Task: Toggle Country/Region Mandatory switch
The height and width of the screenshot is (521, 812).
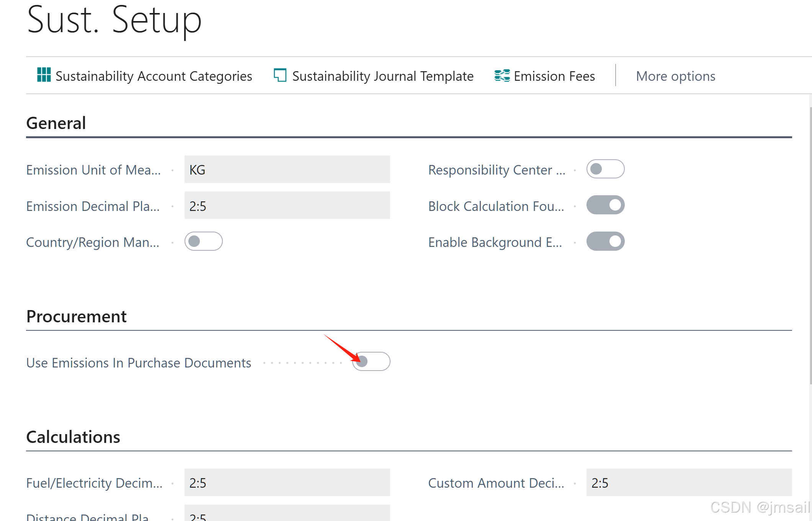Action: point(203,241)
